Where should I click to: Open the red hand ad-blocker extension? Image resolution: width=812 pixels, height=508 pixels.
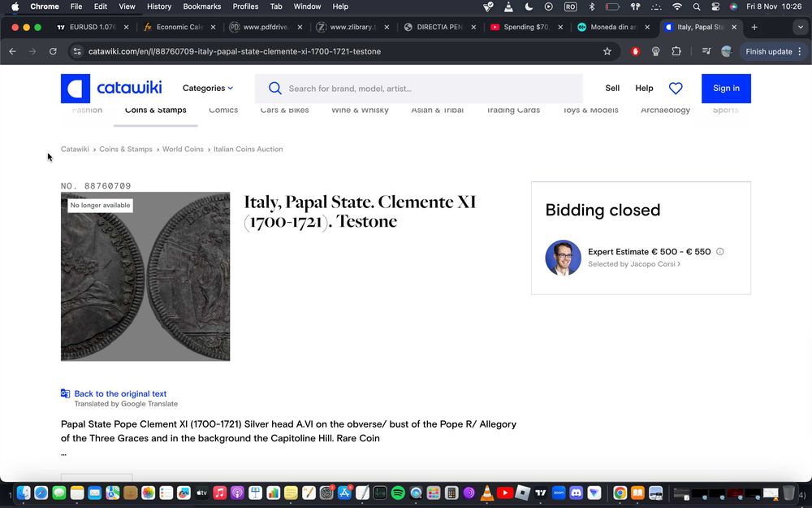(636, 51)
